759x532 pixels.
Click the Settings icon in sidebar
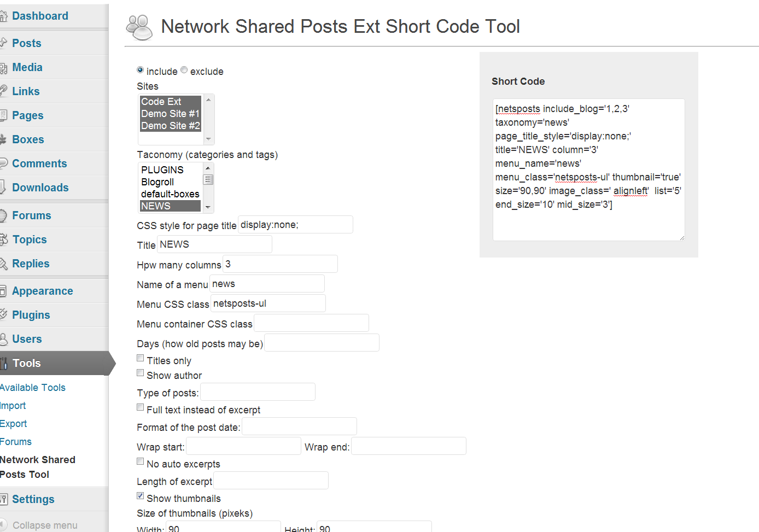pos(3,499)
